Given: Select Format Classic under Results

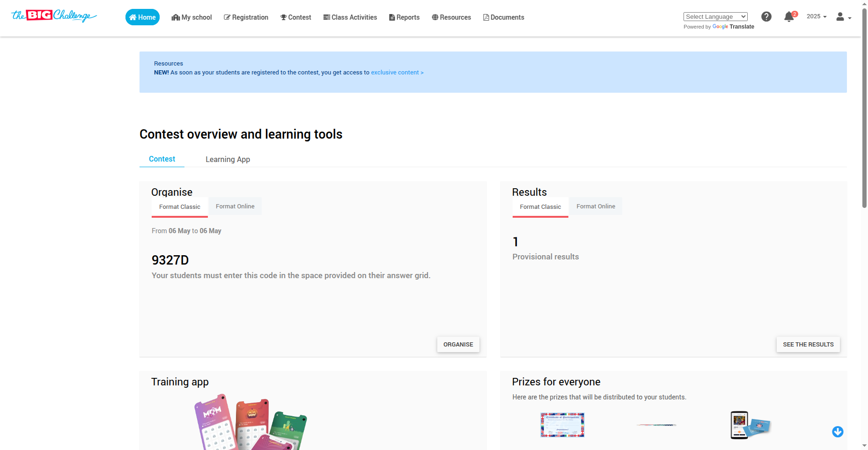Looking at the screenshot, I should [x=540, y=207].
